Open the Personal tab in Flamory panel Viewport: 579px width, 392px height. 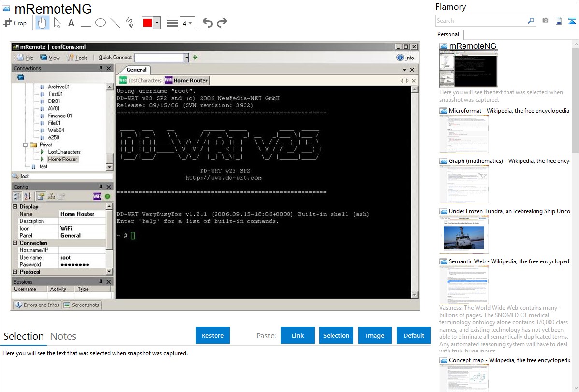pyautogui.click(x=448, y=34)
